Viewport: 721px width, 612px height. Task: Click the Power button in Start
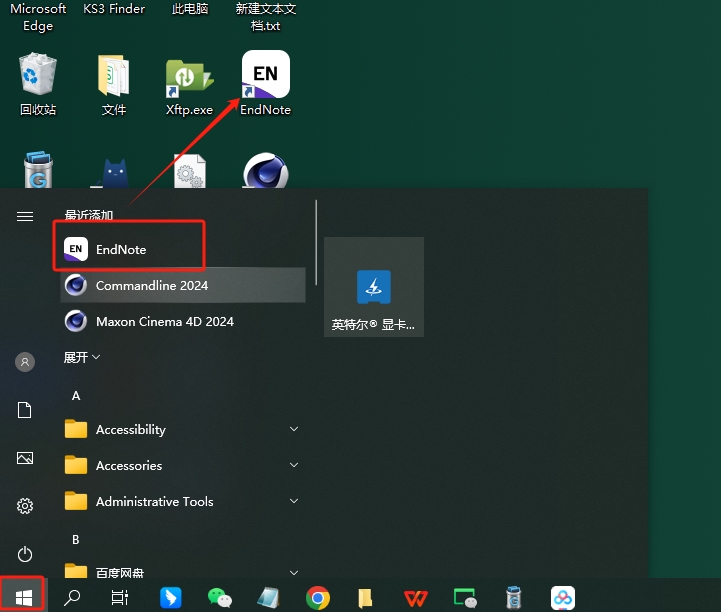click(25, 554)
